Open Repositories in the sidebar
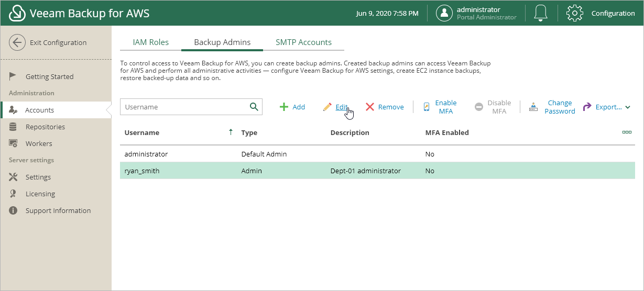Viewport: 644px width, 291px height. [45, 127]
